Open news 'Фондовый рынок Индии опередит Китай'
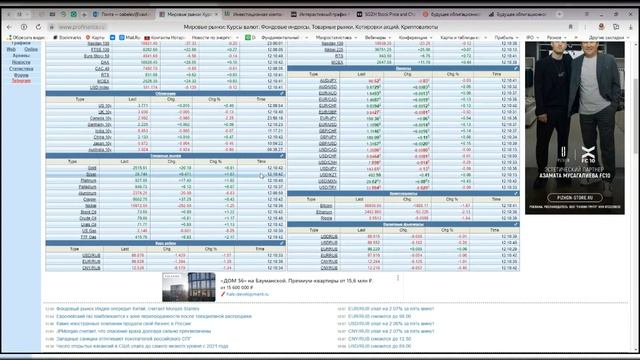Image resolution: width=640 pixels, height=360 pixels. (128, 309)
